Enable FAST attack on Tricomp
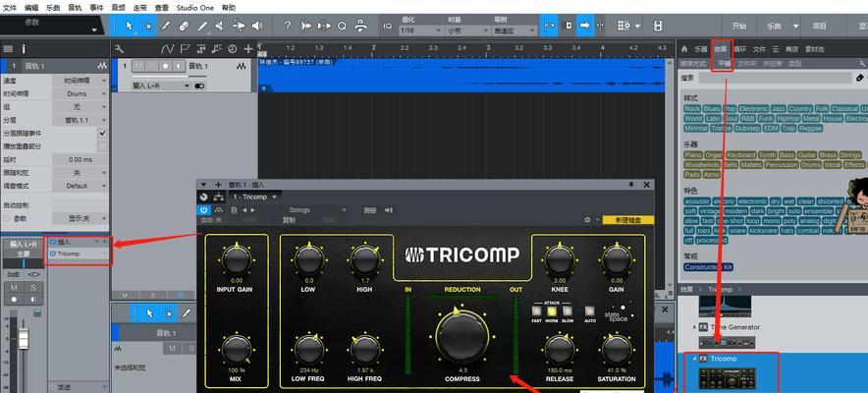 (x=536, y=310)
